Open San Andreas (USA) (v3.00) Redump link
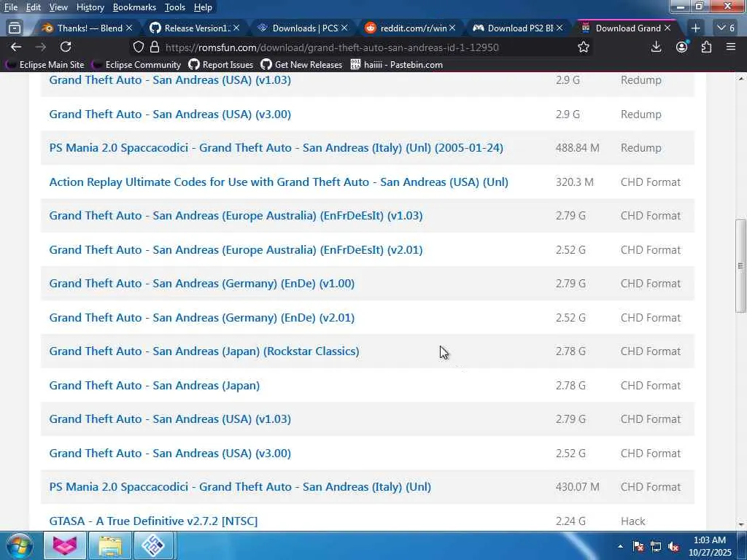 170,114
